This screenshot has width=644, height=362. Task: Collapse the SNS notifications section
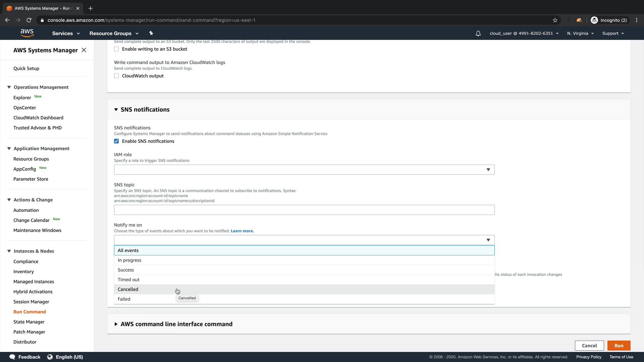[x=116, y=110]
